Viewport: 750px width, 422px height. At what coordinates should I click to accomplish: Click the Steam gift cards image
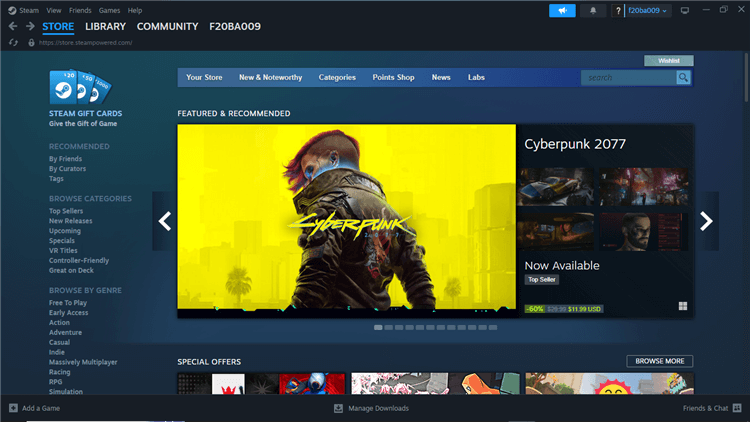point(80,87)
